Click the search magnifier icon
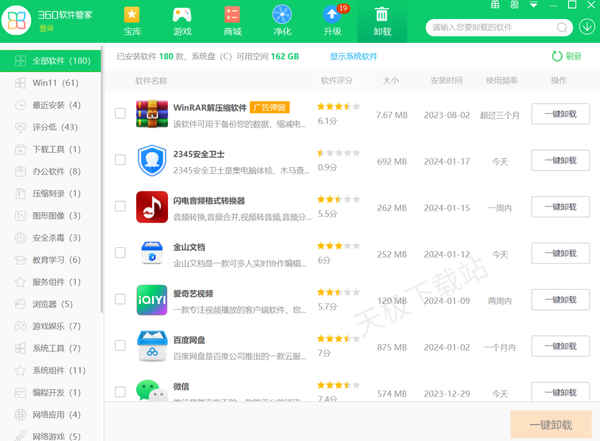 [562, 28]
